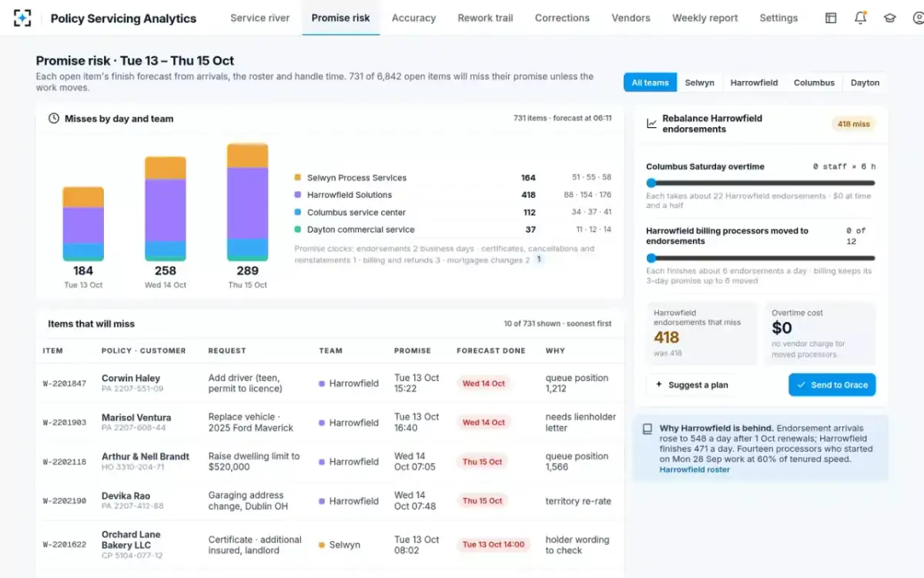Open item W-2202190
924x578 pixels.
64,502
